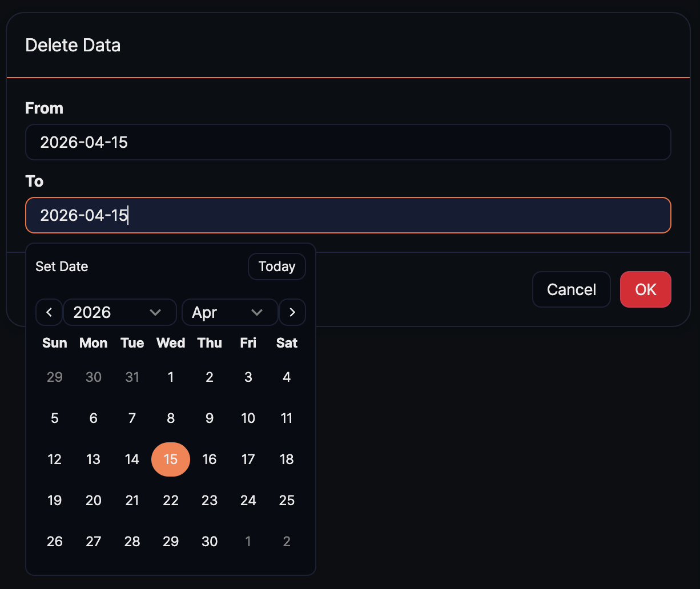This screenshot has width=700, height=589.
Task: Navigate to the previous month using the left chevron
Action: click(49, 312)
